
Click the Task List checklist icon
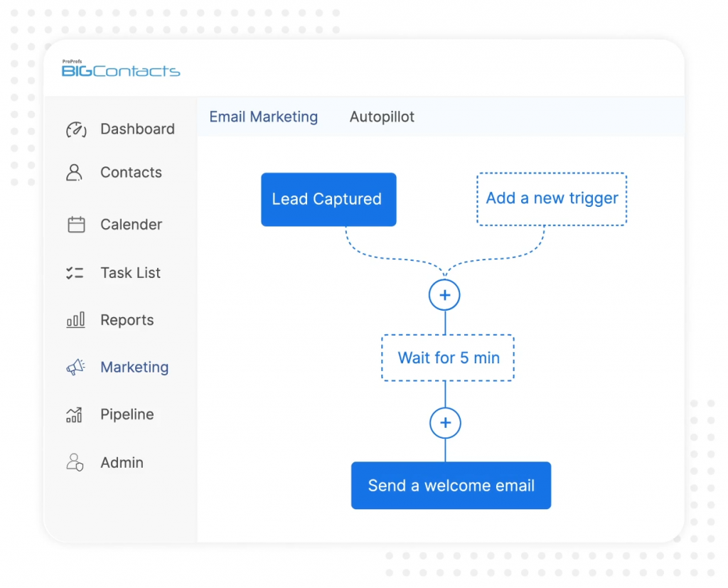click(75, 272)
